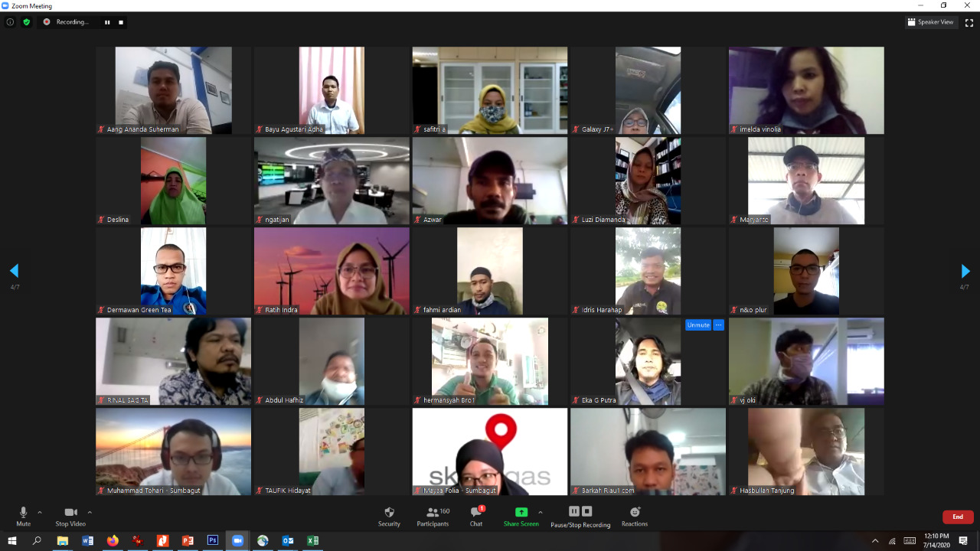
Task: Toggle the camera with Stop Video
Action: click(70, 512)
